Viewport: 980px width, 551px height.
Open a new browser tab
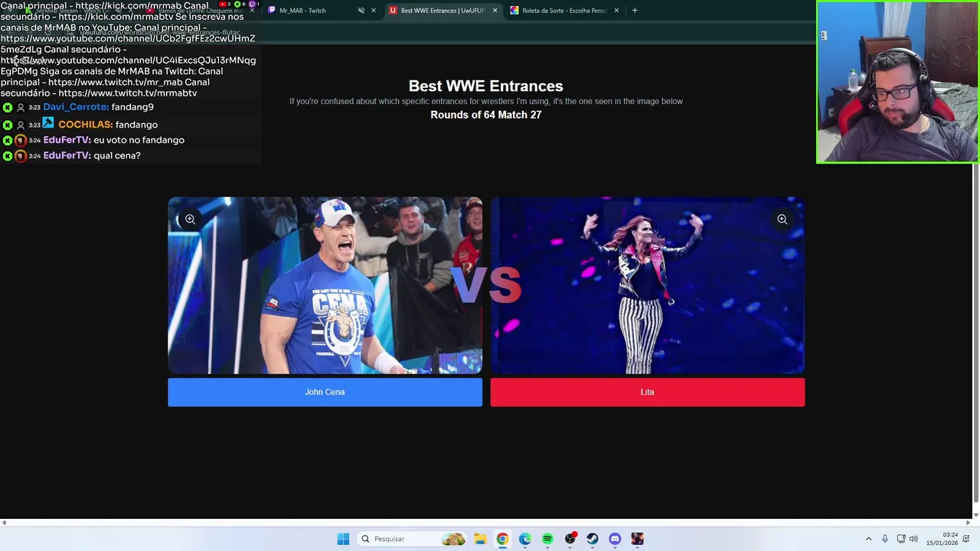[x=635, y=11]
